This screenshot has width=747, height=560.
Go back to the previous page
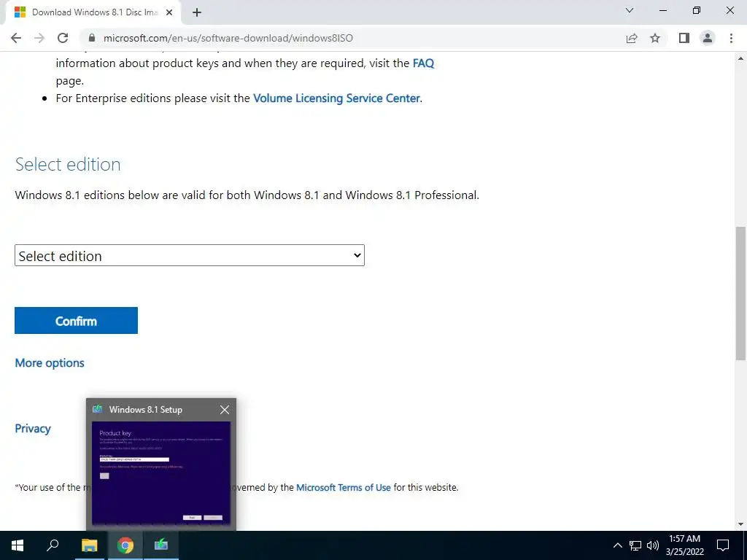pyautogui.click(x=16, y=38)
